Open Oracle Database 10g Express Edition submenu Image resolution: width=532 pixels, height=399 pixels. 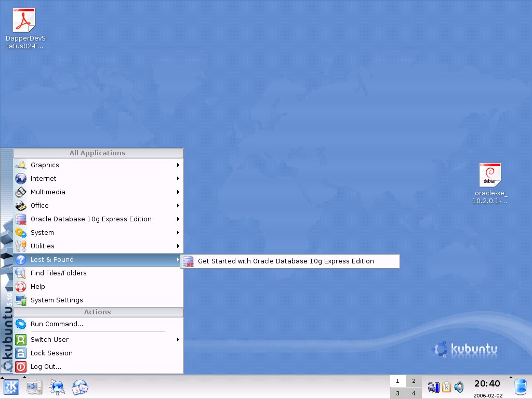point(98,219)
